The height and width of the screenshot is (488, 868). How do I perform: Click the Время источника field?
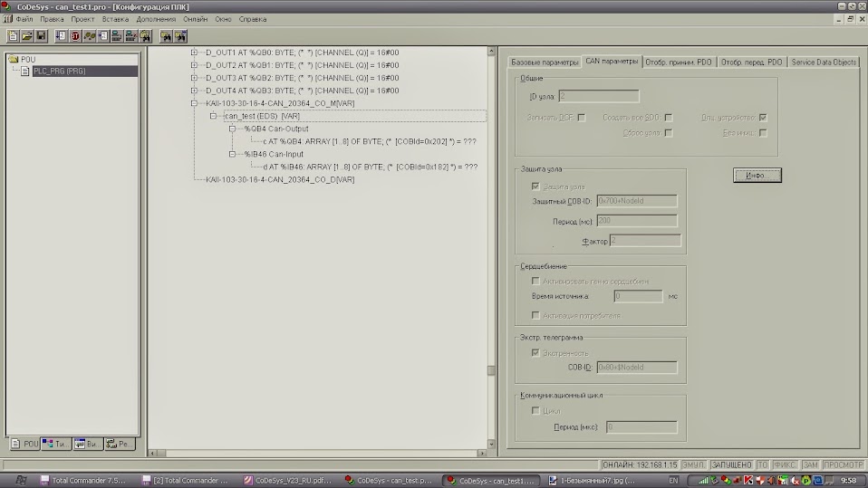point(638,296)
